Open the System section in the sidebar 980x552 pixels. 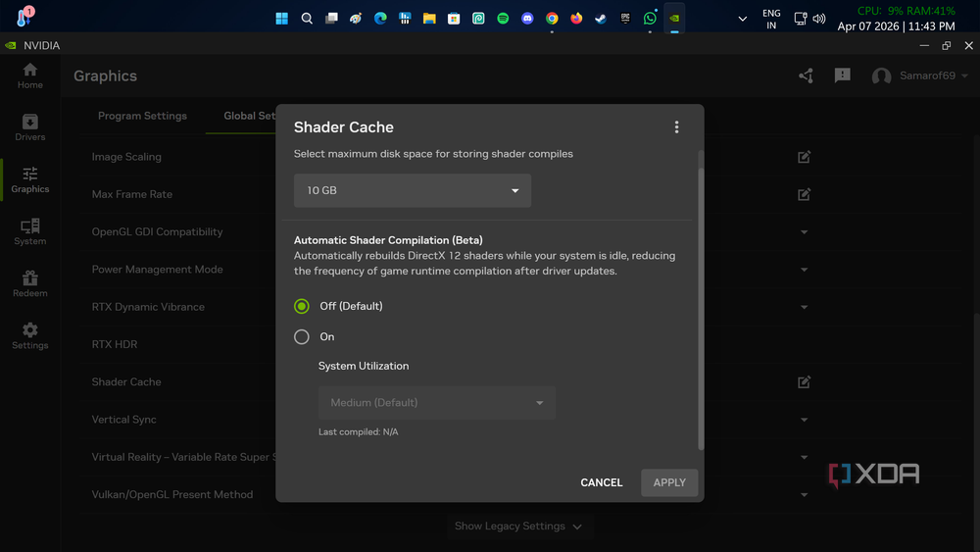click(x=30, y=232)
